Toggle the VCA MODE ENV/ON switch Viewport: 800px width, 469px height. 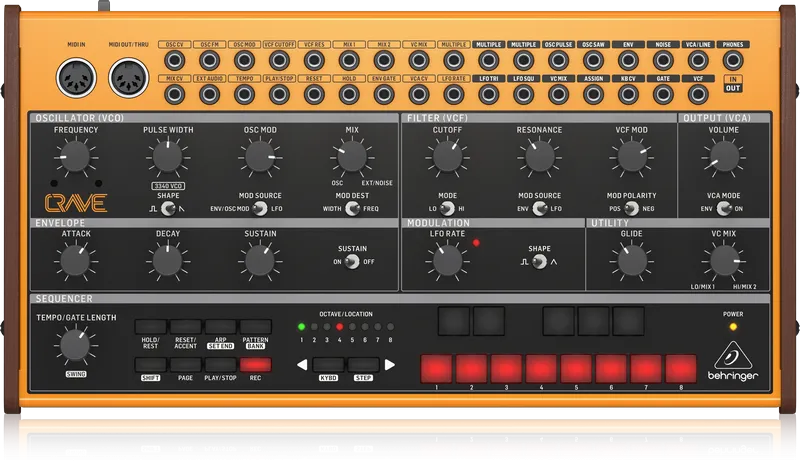[724, 209]
